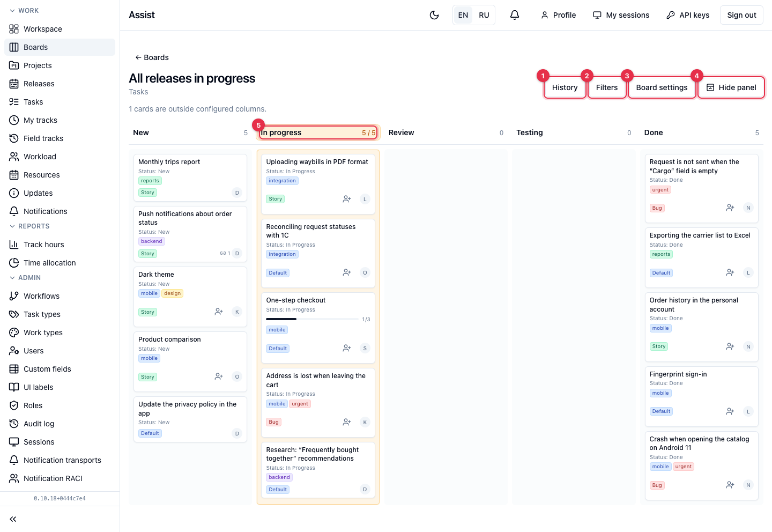
Task: Assign user on Uploading waybills card
Action: coord(347,199)
